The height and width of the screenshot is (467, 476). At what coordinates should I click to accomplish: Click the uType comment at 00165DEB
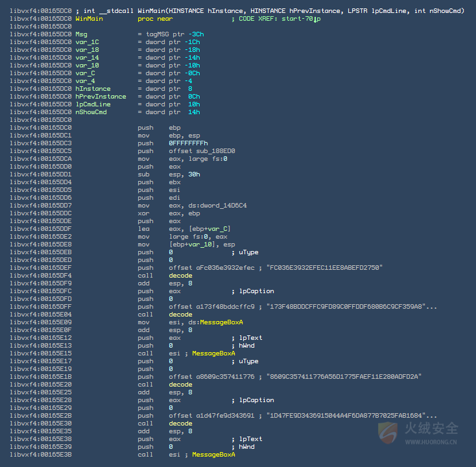click(244, 252)
